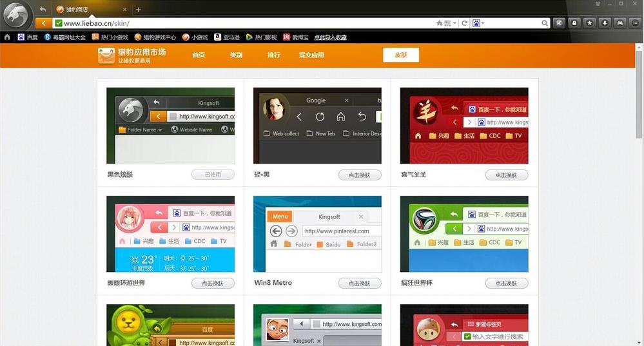Open the 热门影视 bookmark
Viewport: 644px width, 346px height.
261,37
